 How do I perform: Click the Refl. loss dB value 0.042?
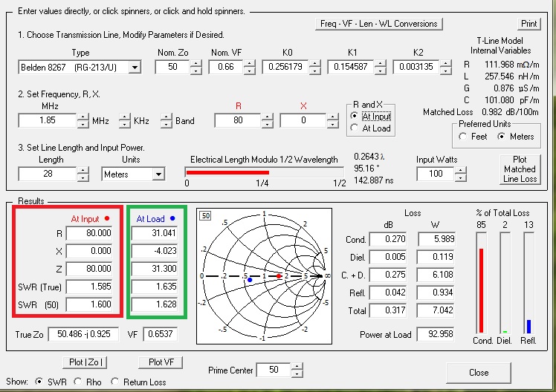388,293
